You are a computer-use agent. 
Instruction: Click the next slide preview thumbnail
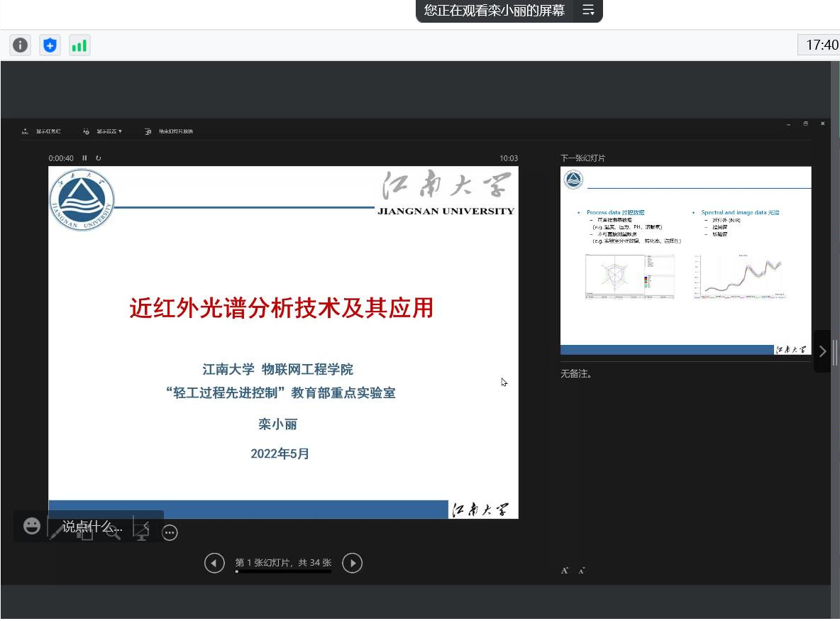pyautogui.click(x=685, y=260)
